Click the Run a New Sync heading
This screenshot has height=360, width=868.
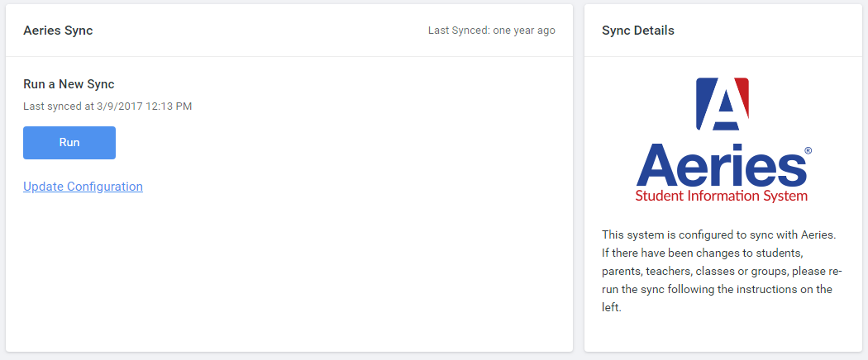tap(69, 84)
